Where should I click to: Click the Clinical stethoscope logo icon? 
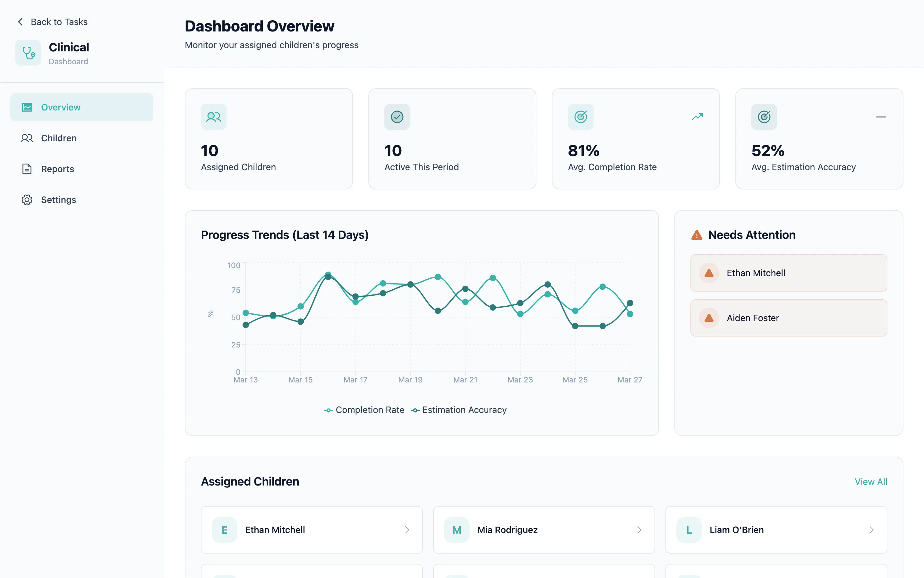(28, 53)
